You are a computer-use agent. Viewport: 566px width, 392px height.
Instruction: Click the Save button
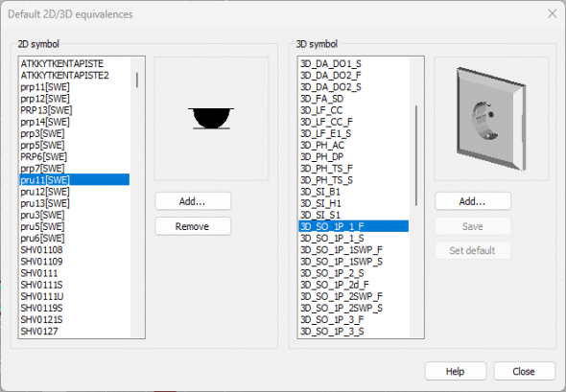pyautogui.click(x=473, y=226)
